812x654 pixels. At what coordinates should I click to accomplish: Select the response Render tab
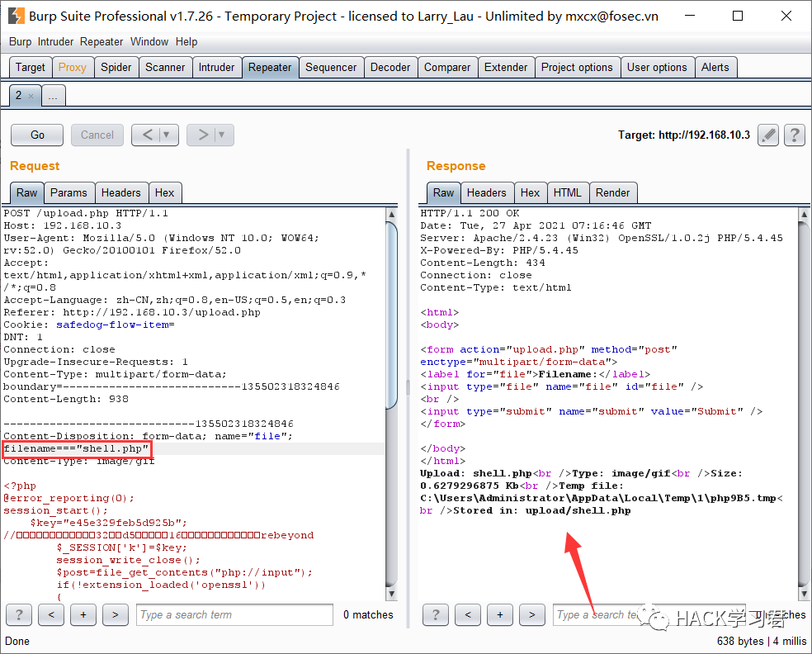[612, 192]
